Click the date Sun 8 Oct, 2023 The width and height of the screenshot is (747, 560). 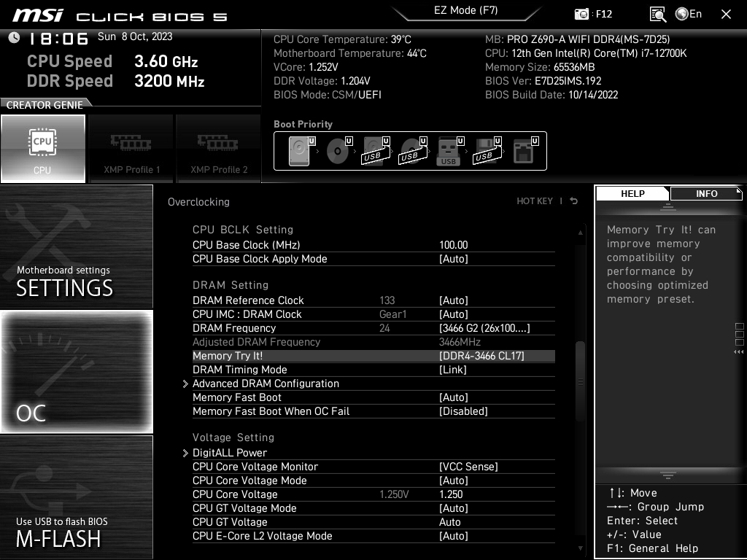(x=135, y=36)
